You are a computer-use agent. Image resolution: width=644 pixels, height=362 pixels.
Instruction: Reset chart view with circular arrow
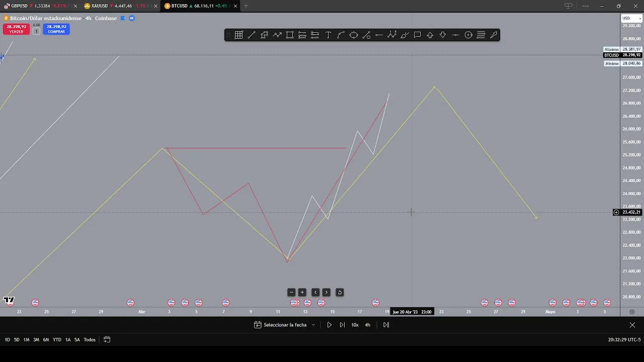pos(340,292)
